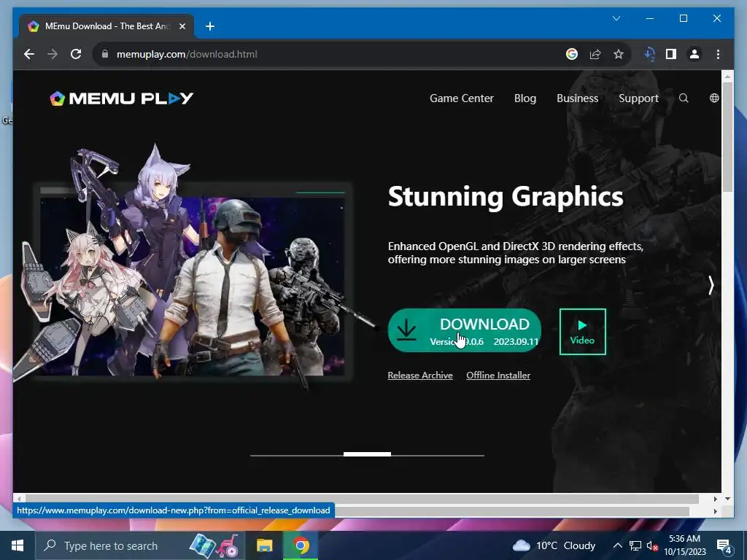Open a new browser tab
747x560 pixels.
[210, 26]
